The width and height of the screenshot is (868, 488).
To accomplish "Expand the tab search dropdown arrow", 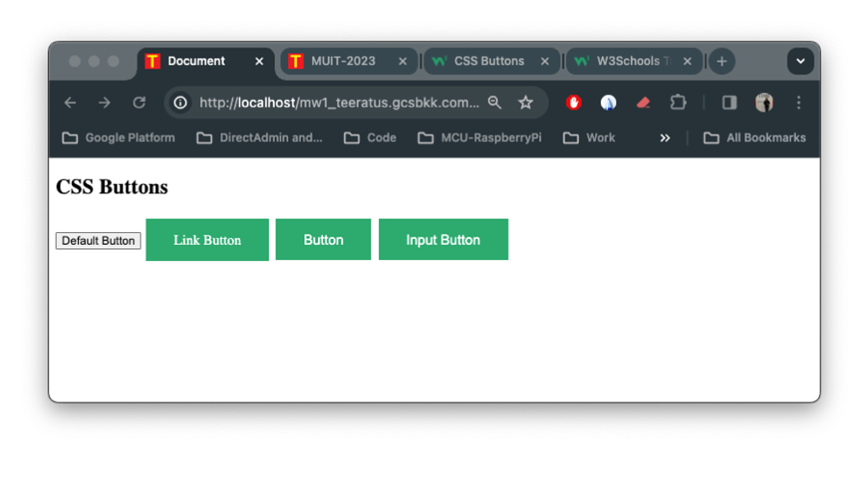I will tap(800, 61).
